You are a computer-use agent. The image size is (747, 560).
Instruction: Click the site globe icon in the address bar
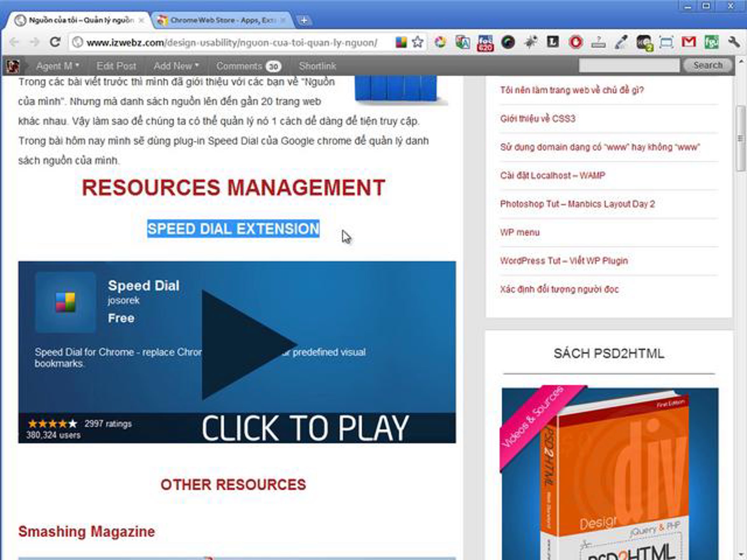(78, 43)
